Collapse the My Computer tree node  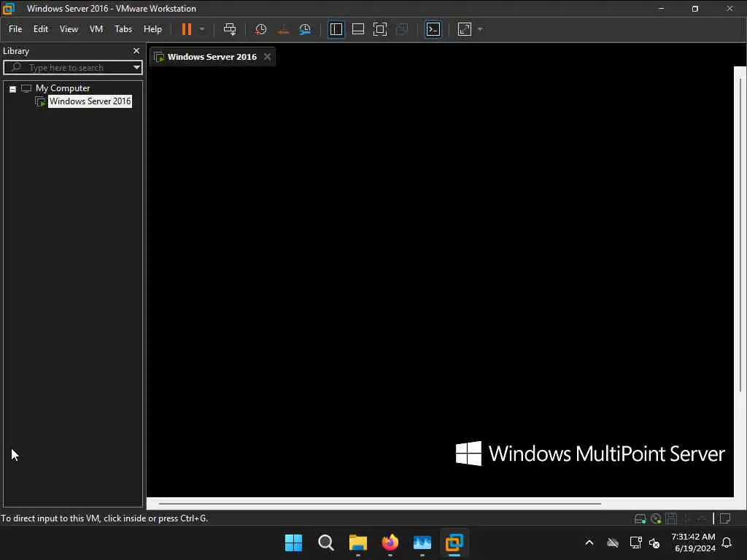coord(13,89)
